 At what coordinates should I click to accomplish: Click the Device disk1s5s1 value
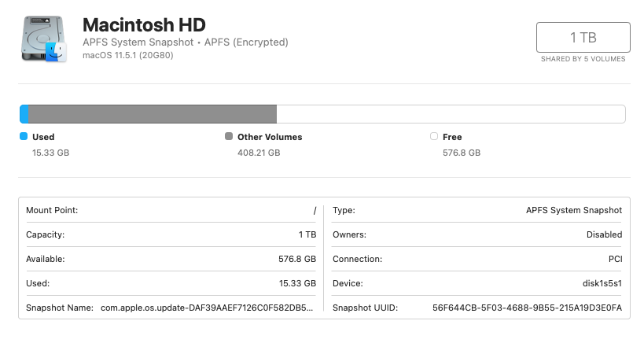tap(602, 283)
